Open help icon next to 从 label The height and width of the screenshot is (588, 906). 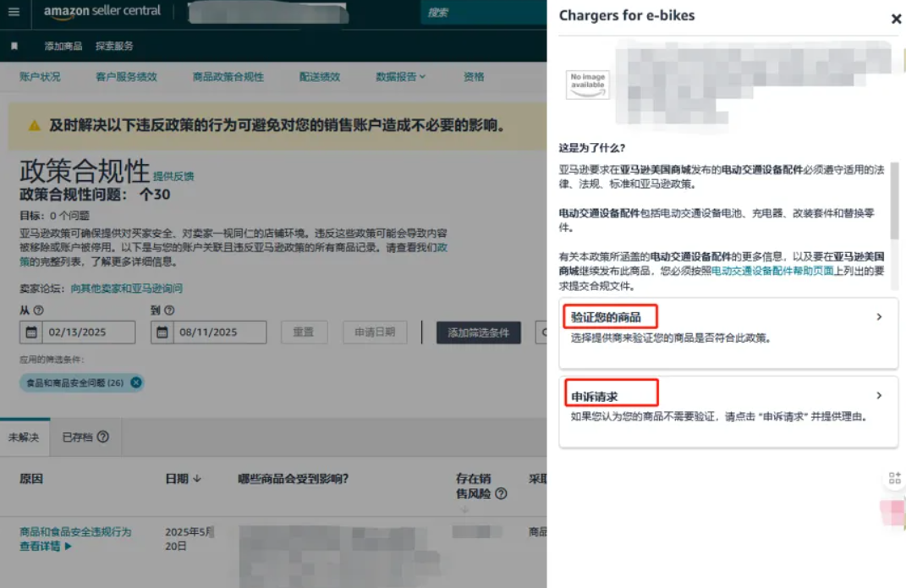click(x=39, y=310)
